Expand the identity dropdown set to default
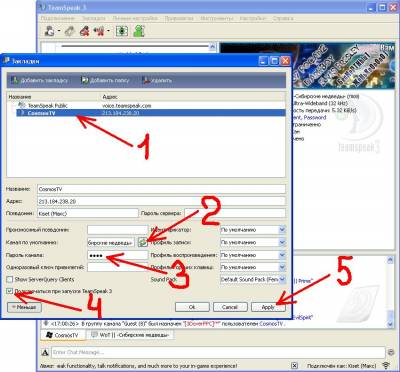Viewport: 400px width, 372px height. pyautogui.click(x=253, y=230)
